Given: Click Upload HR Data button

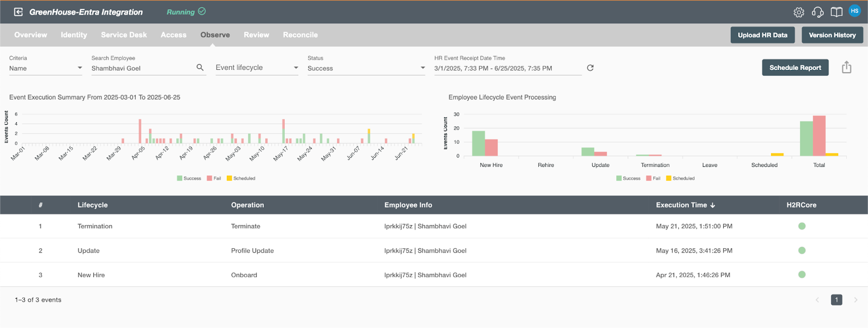Looking at the screenshot, I should [762, 35].
